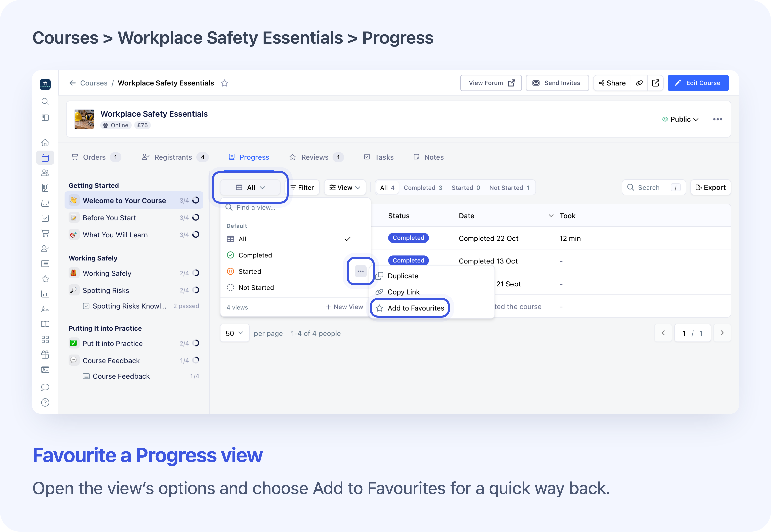Click the ID card icon in sidebar
Image resolution: width=771 pixels, height=532 pixels.
(x=45, y=370)
